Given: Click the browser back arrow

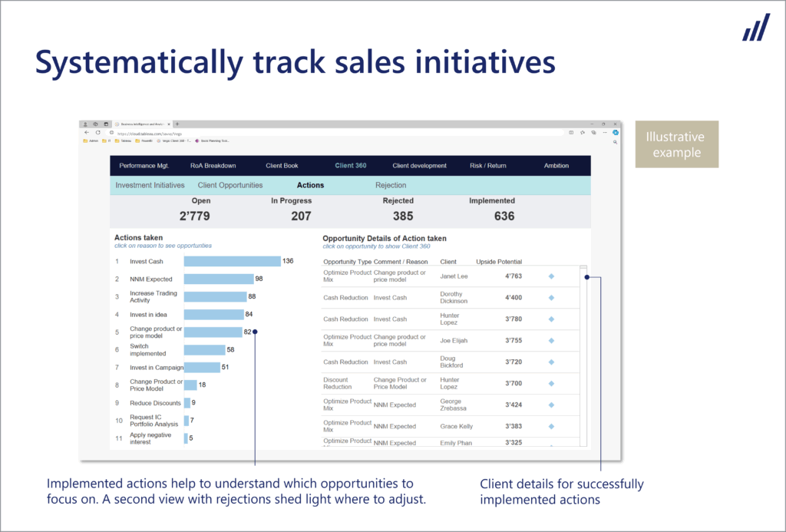Looking at the screenshot, I should pyautogui.click(x=87, y=133).
